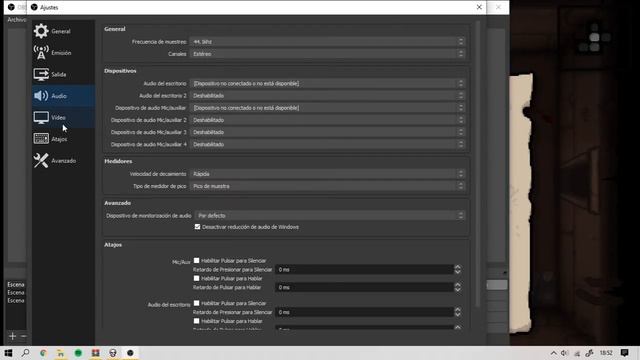Select the third Escena in scene list
Screen dimensions: 640x360
[16, 300]
